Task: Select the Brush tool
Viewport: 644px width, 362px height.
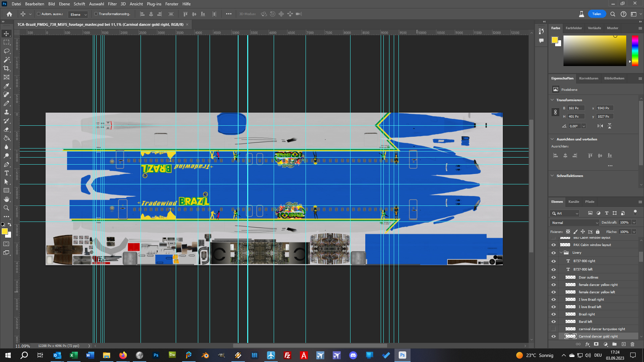Action: point(6,103)
